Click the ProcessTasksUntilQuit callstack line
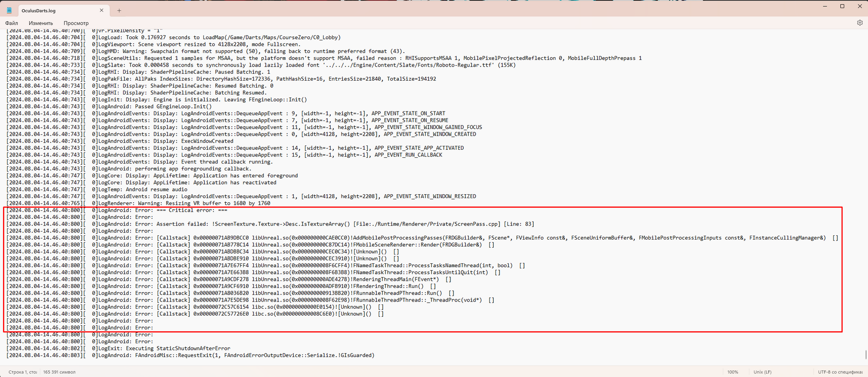 click(x=253, y=272)
